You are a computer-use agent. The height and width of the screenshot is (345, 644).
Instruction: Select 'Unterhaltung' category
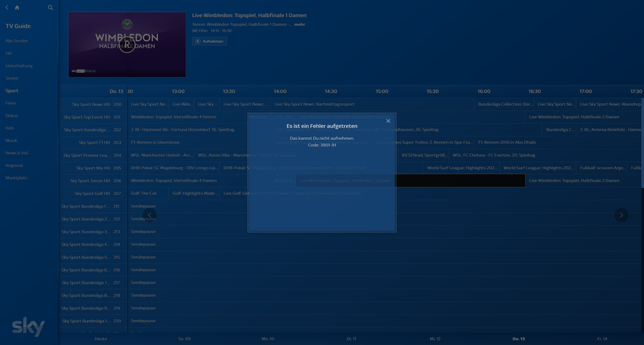[x=19, y=66]
